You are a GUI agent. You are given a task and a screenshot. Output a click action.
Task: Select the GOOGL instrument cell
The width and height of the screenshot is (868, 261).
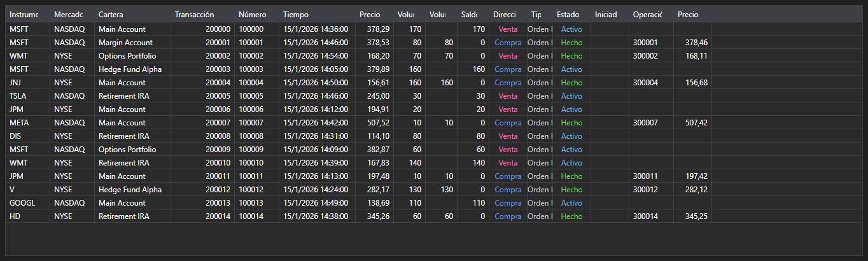[27, 203]
